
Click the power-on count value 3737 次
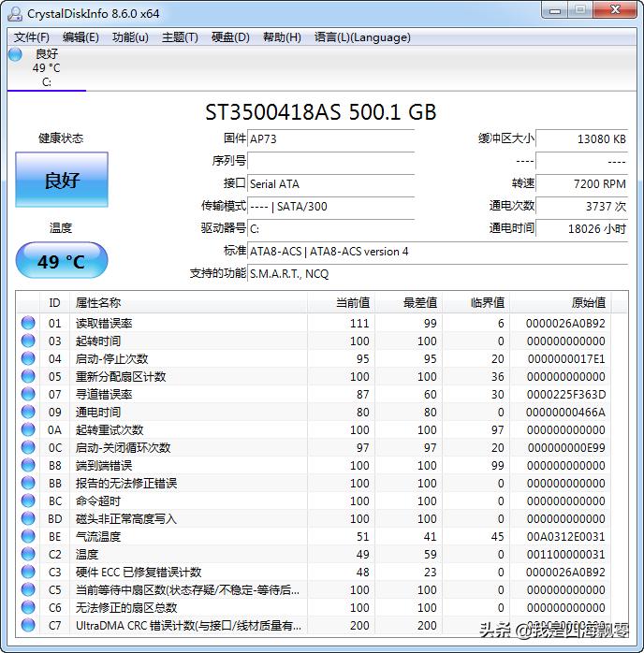point(581,206)
